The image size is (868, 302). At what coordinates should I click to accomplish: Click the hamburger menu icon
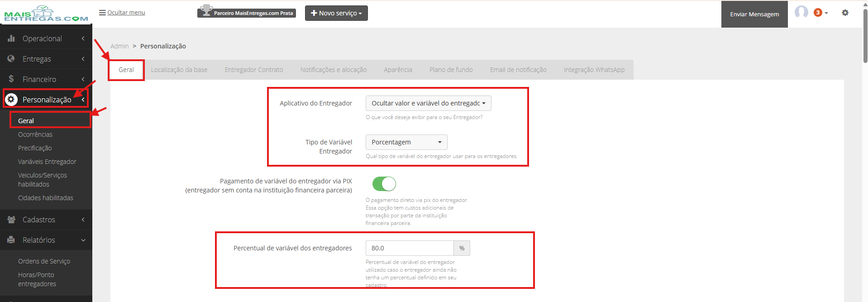[x=102, y=13]
